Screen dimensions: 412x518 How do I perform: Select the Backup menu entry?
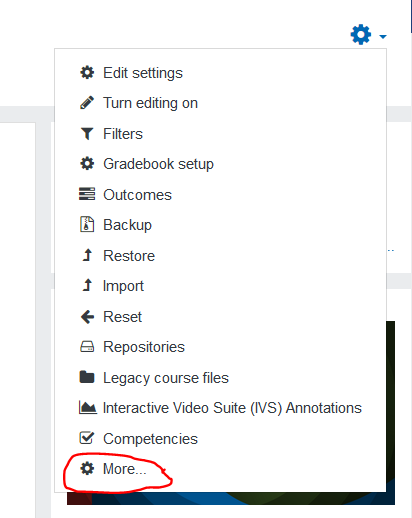[x=127, y=225]
